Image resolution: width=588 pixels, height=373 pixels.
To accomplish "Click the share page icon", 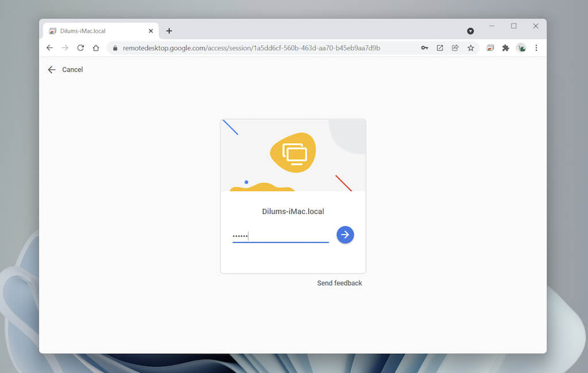I will click(x=455, y=48).
